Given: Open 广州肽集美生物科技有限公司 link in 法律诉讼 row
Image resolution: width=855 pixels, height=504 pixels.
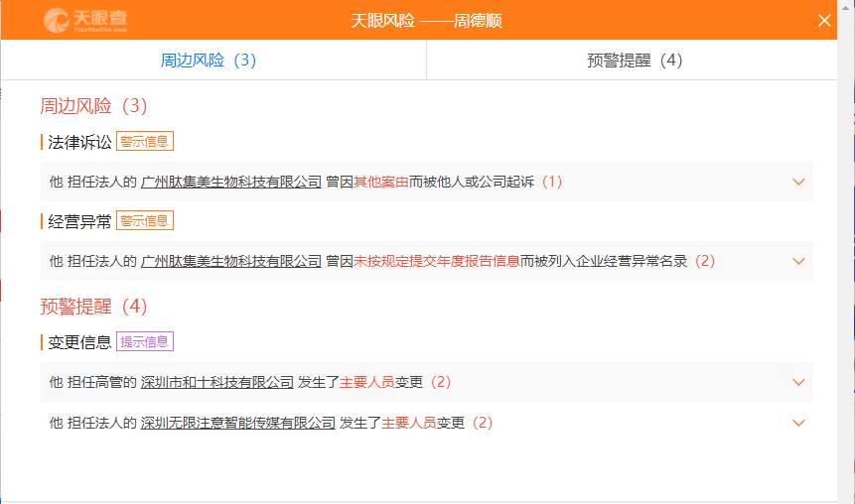Looking at the screenshot, I should pyautogui.click(x=231, y=182).
